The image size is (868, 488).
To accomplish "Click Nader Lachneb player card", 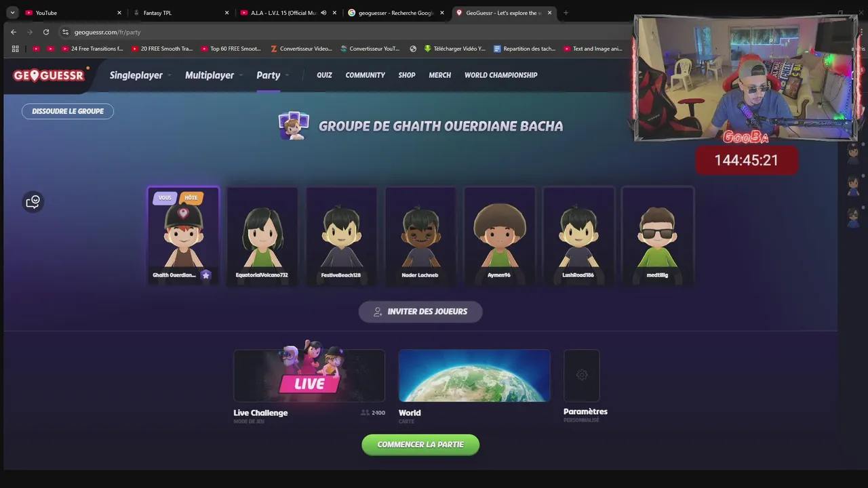I will [x=420, y=235].
